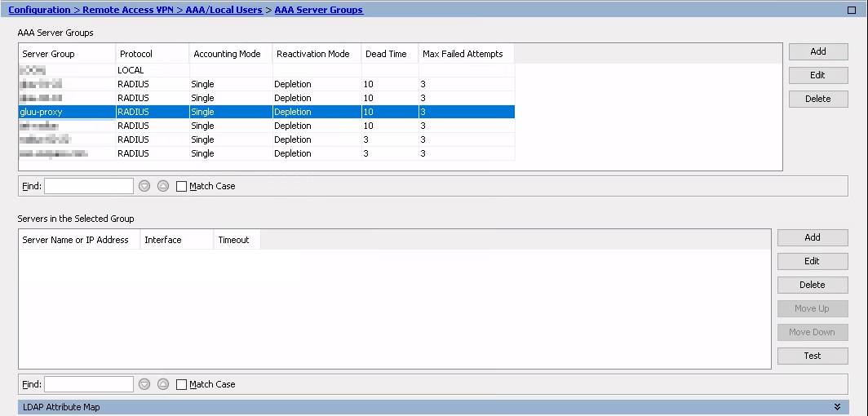Click the Find field under AAA Server Groups
The width and height of the screenshot is (868, 416).
[x=89, y=186]
